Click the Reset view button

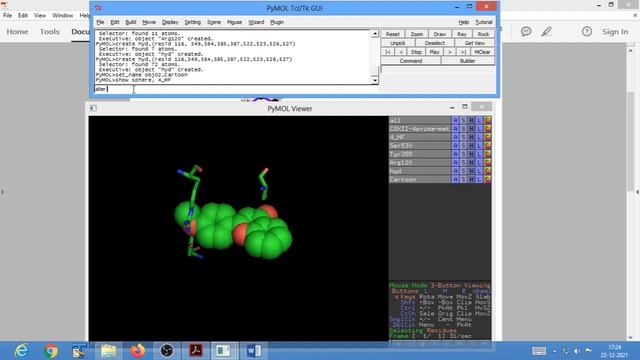393,34
